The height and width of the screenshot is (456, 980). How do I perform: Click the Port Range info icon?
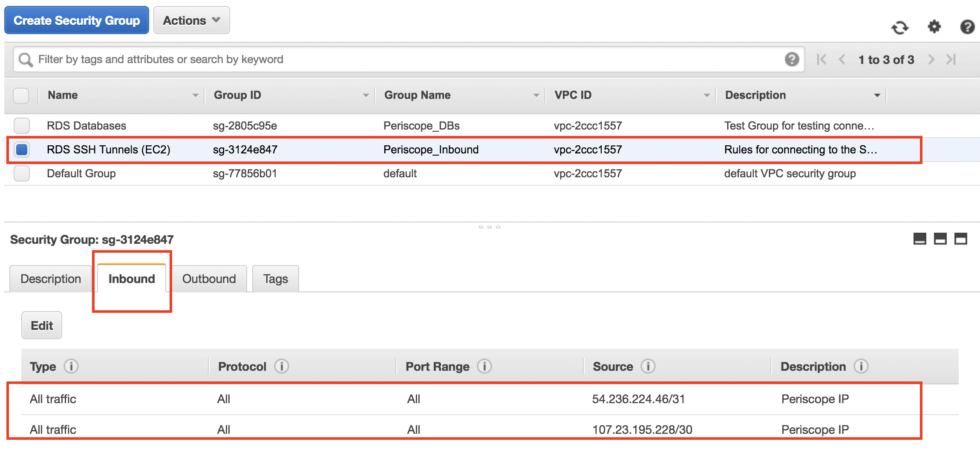[484, 366]
